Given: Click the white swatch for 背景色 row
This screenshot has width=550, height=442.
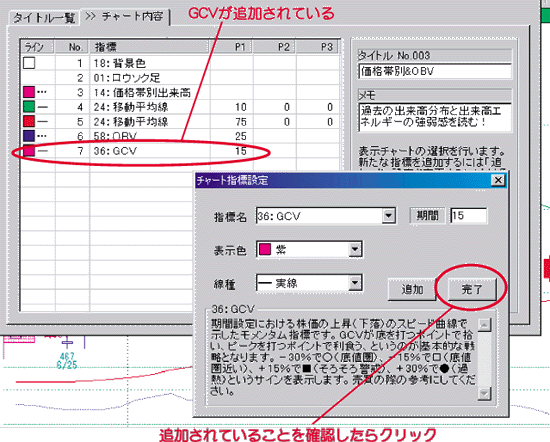Looking at the screenshot, I should pos(29,63).
